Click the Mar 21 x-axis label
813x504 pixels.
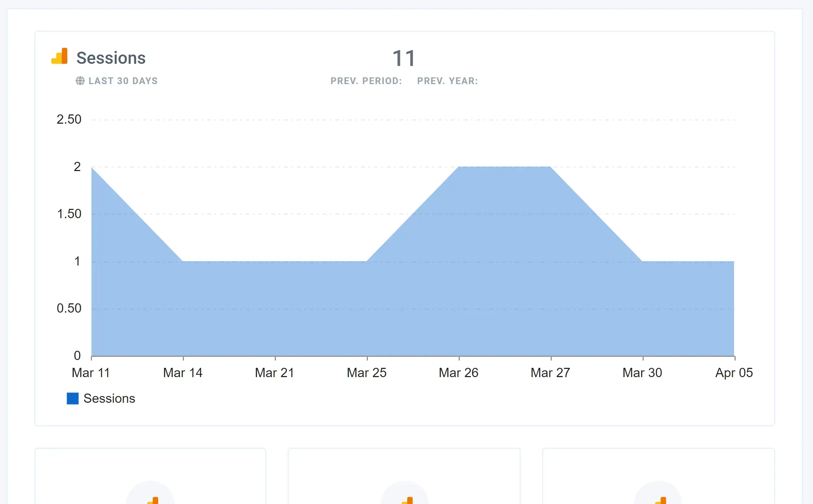point(275,373)
